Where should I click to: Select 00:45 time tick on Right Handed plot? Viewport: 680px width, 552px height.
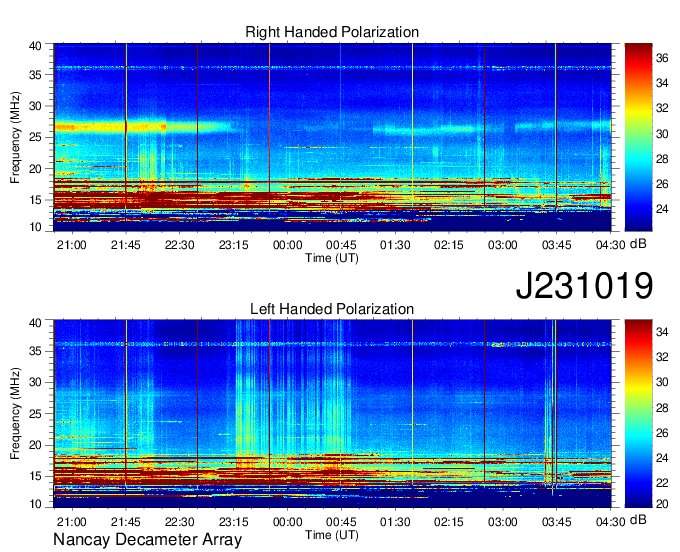[341, 245]
